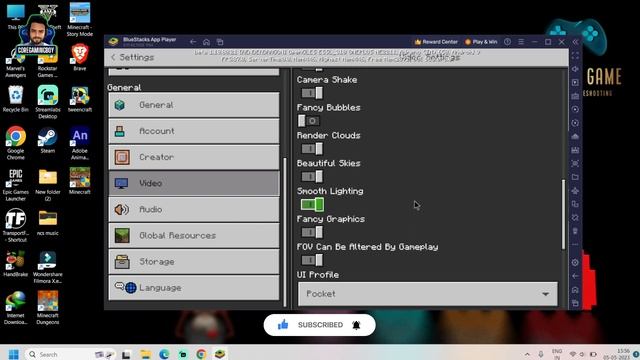Select the Video settings category
The height and width of the screenshot is (360, 640).
[x=194, y=183]
